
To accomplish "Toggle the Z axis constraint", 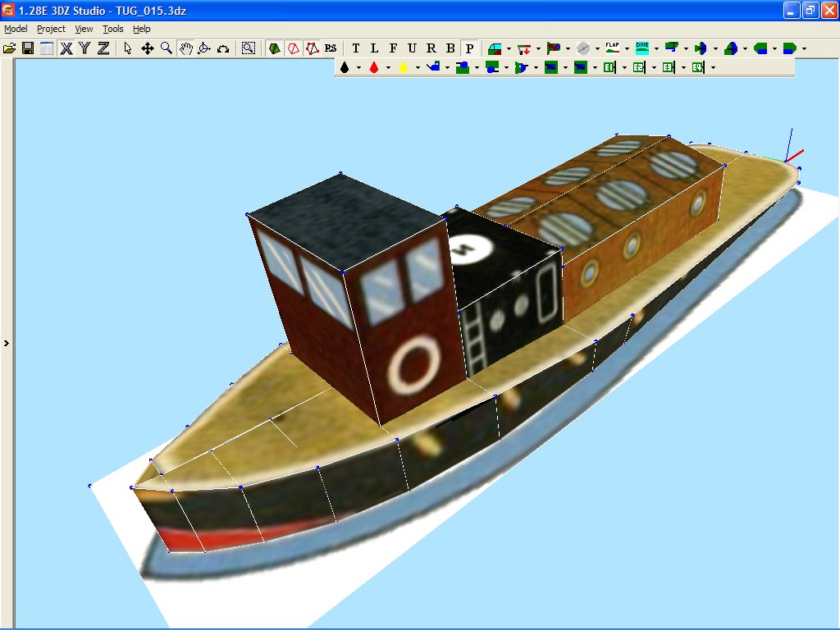I will pos(103,48).
